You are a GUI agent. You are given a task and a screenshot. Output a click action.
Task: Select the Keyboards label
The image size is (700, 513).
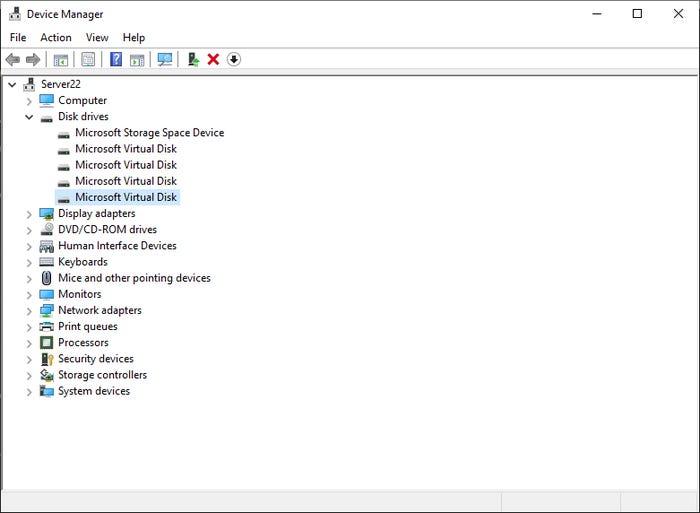click(x=83, y=262)
